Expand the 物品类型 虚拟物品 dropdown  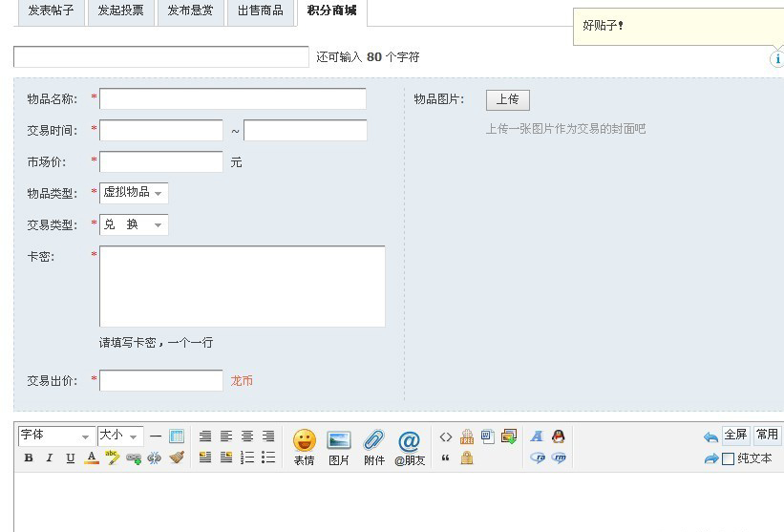coord(134,193)
